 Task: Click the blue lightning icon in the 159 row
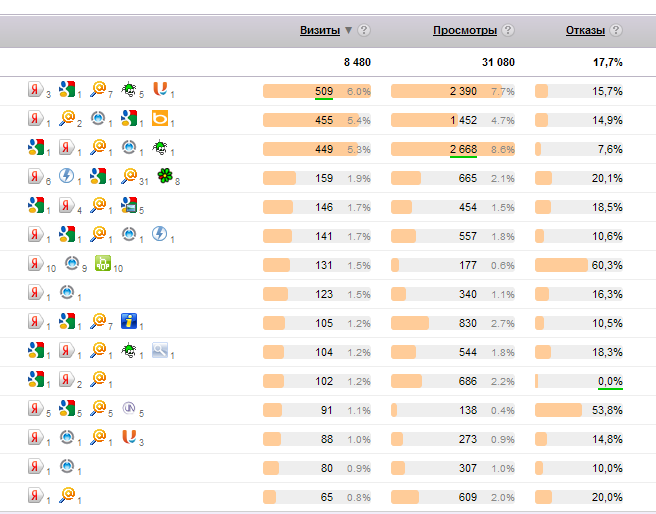67,176
